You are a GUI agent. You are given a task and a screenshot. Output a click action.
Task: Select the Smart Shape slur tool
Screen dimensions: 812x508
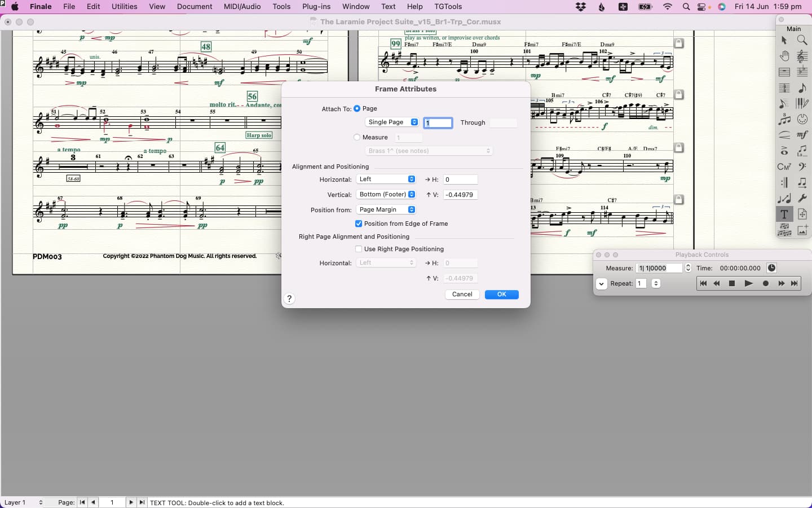pyautogui.click(x=784, y=135)
